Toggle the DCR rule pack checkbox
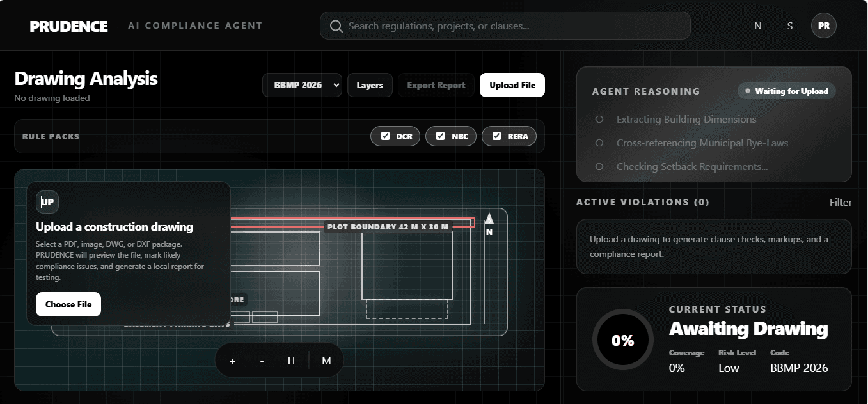868x404 pixels. pyautogui.click(x=386, y=136)
